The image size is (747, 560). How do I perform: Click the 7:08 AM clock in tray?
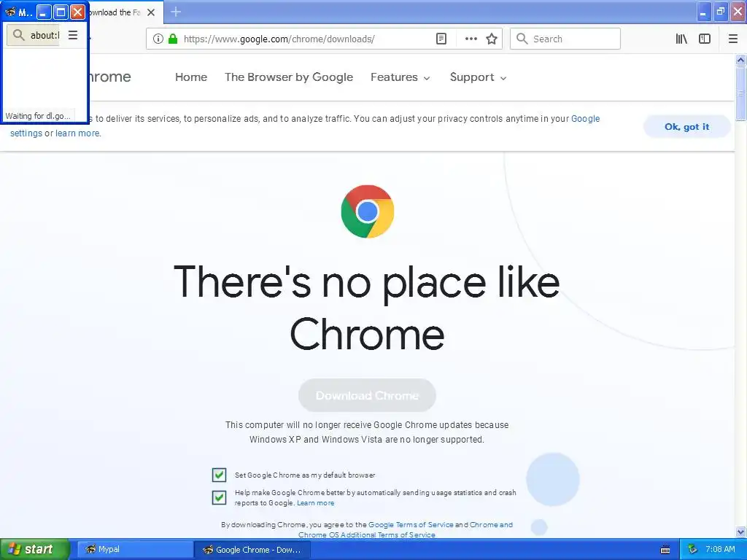pos(720,549)
